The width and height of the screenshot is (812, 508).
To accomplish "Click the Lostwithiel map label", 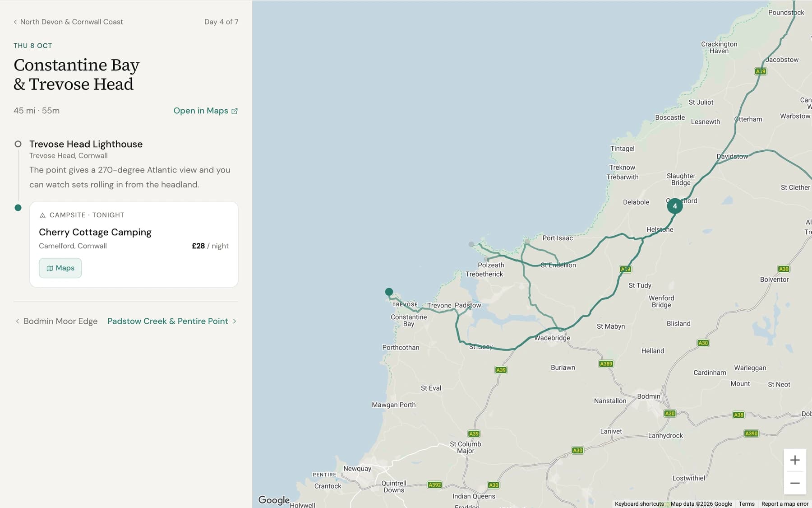I will 688,478.
